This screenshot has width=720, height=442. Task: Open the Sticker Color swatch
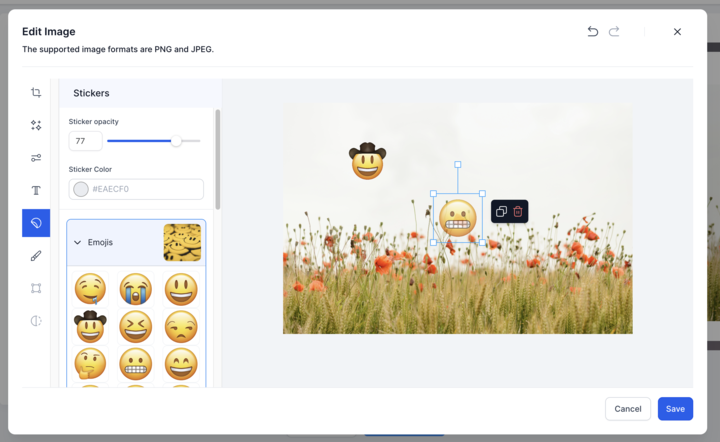point(81,189)
